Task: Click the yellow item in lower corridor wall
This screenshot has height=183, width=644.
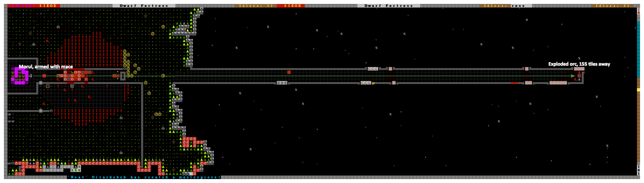Action: point(373,83)
